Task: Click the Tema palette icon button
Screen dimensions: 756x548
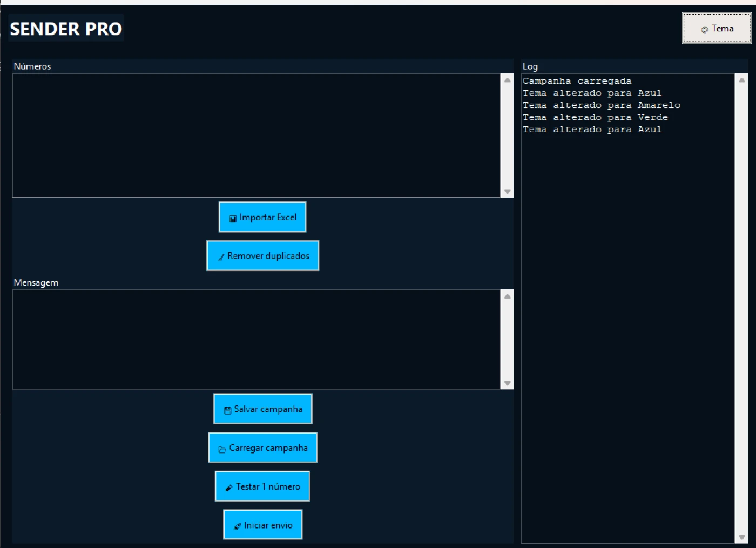Action: pos(705,30)
